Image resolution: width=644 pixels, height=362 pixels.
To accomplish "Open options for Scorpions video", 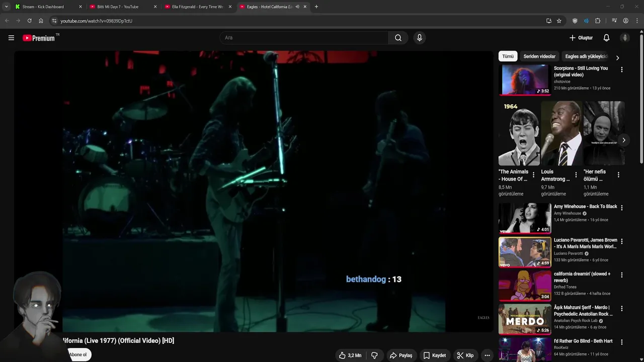I will (621, 70).
